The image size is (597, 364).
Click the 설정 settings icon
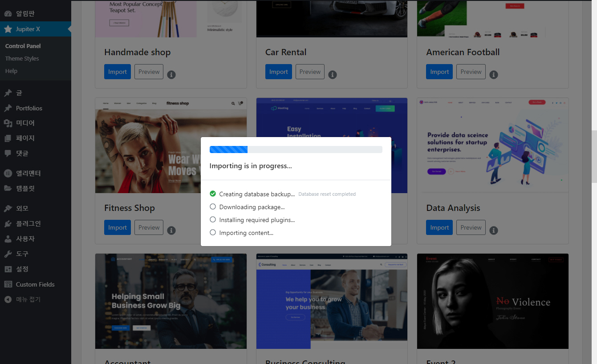click(8, 269)
